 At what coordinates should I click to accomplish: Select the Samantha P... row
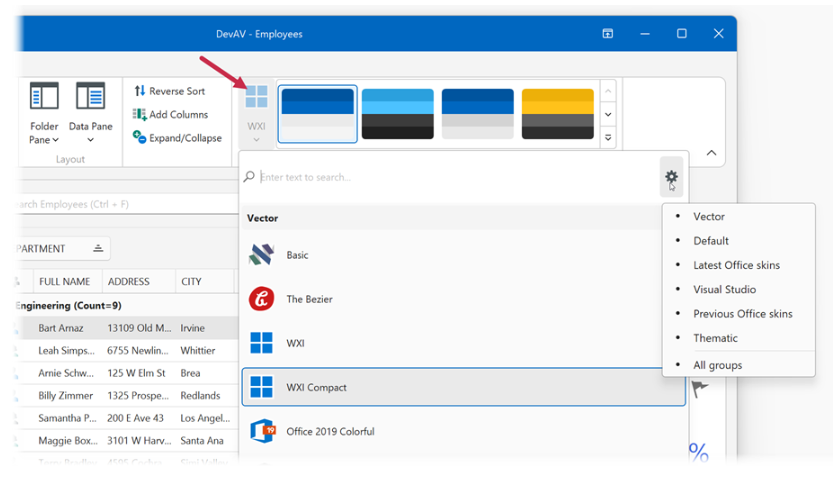tap(127, 418)
